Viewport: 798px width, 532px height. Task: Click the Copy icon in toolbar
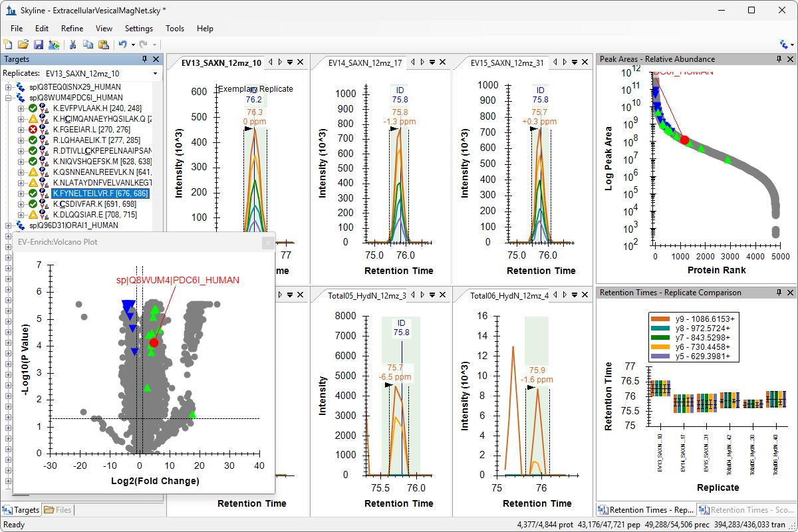(88, 45)
